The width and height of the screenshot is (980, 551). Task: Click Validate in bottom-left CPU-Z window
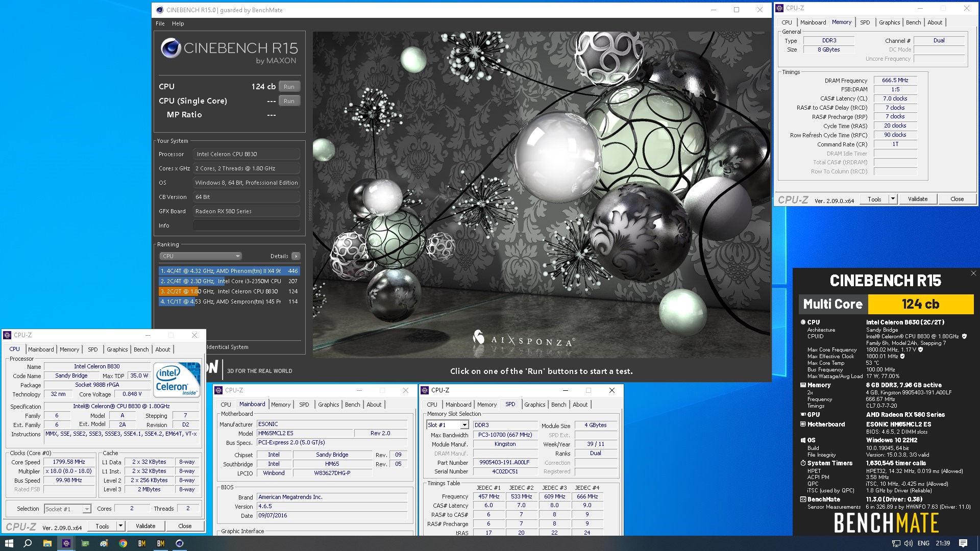[145, 526]
